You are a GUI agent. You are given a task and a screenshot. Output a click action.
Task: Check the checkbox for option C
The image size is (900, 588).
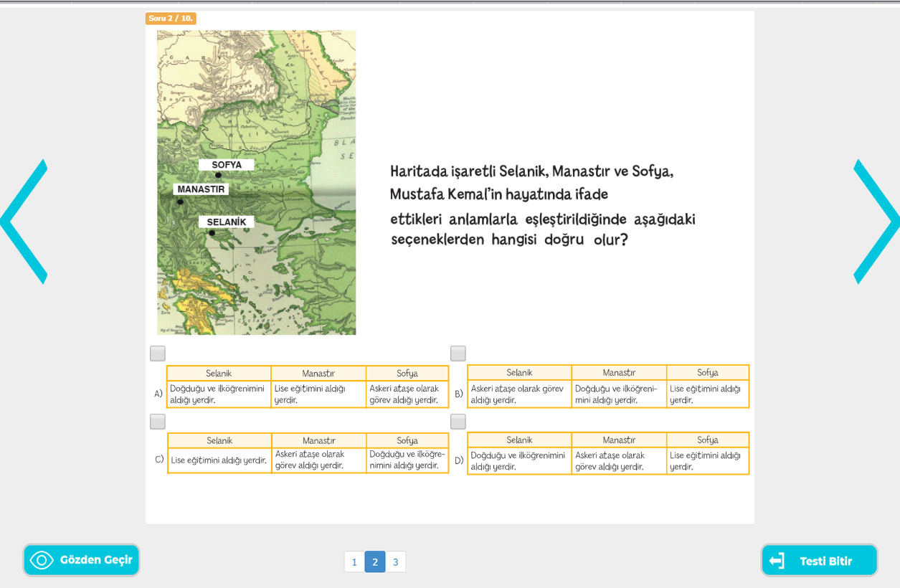click(x=158, y=422)
